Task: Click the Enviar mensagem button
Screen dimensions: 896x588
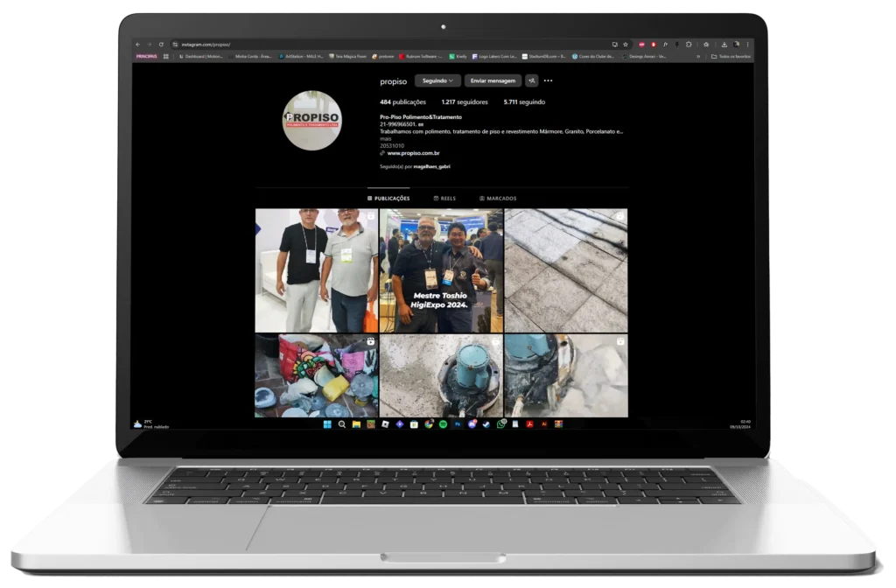Action: (493, 81)
